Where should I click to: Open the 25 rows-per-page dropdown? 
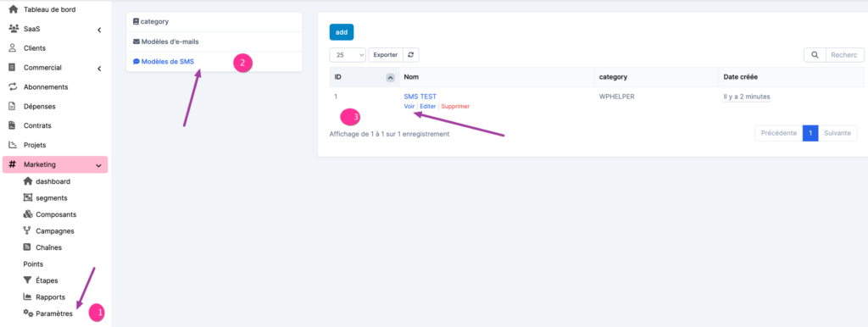(x=348, y=55)
